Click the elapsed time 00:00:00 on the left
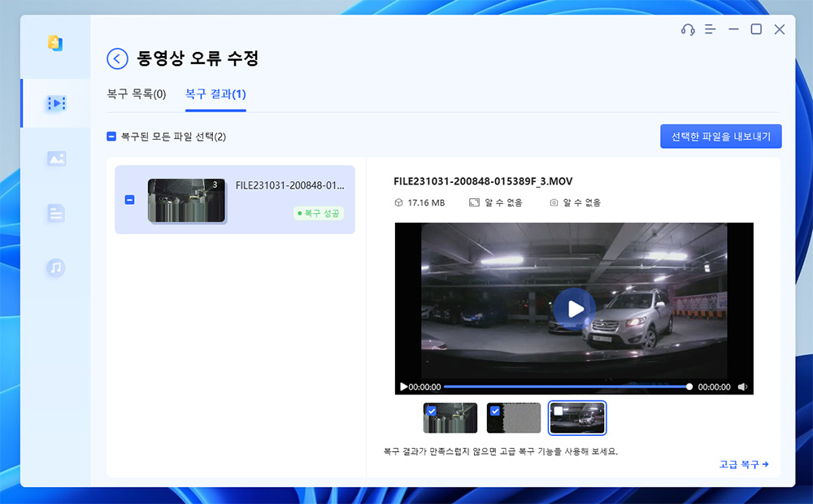This screenshot has width=813, height=504. [x=424, y=387]
